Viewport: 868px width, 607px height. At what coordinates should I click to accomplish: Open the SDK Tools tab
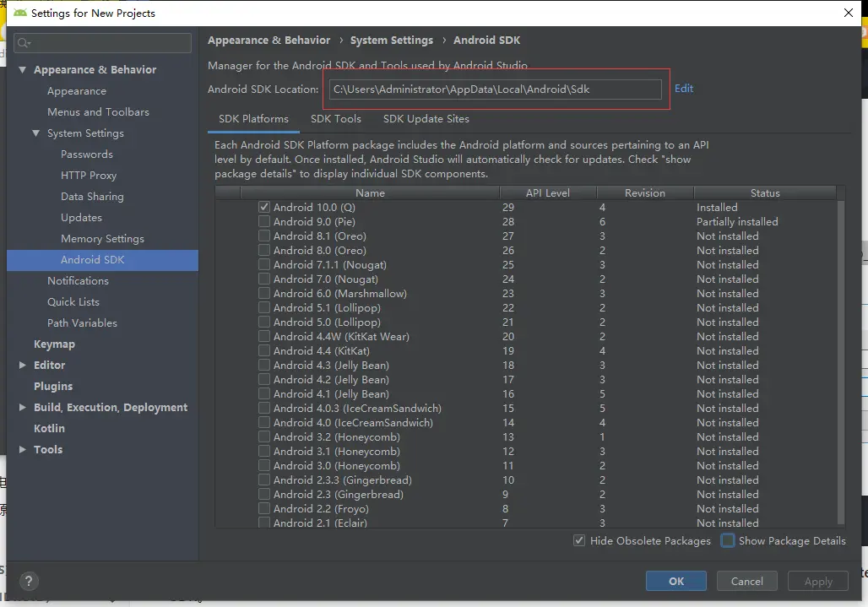coord(335,119)
